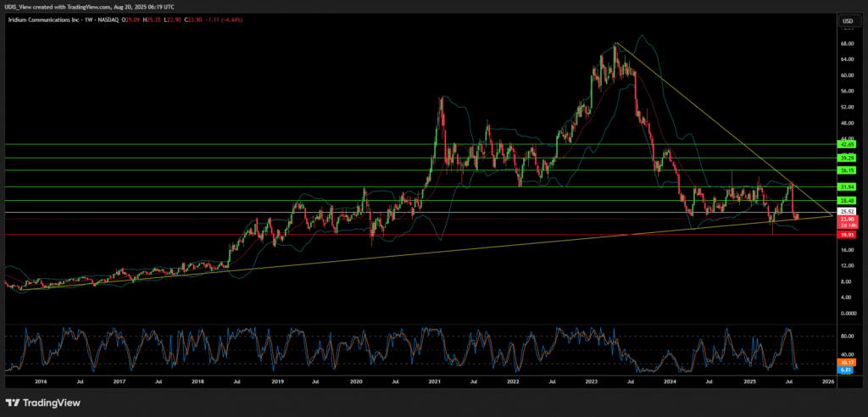Image resolution: width=868 pixels, height=417 pixels.
Task: Click the 36.15 price level label
Action: 845,170
